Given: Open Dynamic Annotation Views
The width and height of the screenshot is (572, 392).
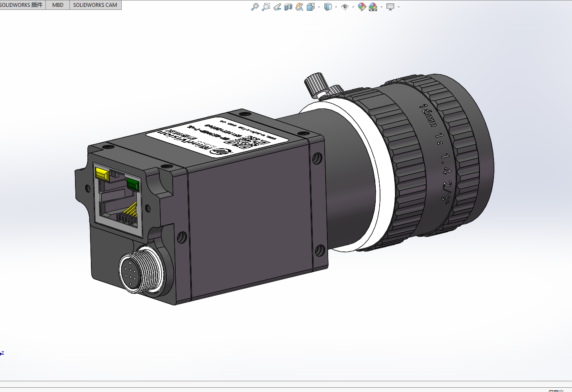Looking at the screenshot, I should tap(299, 7).
